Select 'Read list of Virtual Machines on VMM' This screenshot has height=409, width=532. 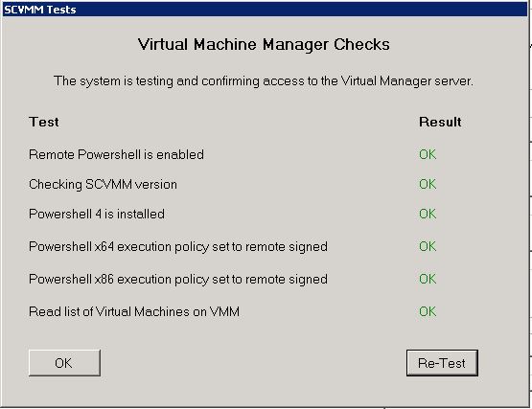134,311
